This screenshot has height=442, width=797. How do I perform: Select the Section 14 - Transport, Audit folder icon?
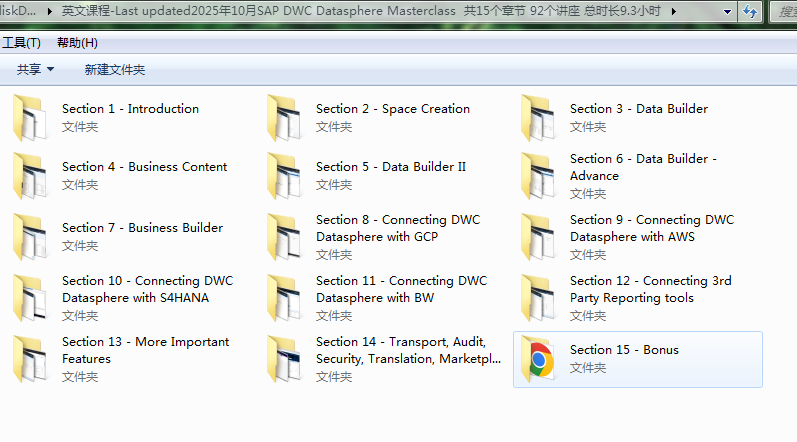pos(284,358)
